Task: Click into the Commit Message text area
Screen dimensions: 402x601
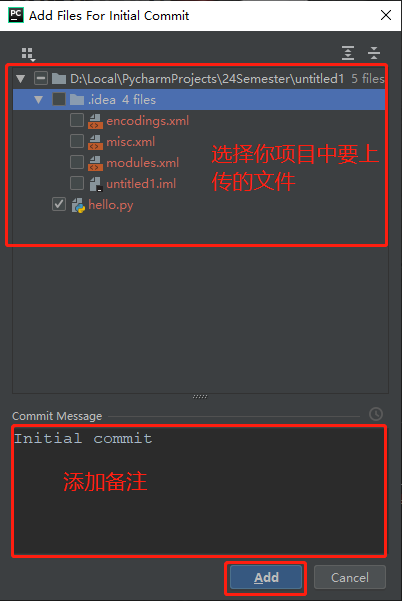Action: point(199,491)
